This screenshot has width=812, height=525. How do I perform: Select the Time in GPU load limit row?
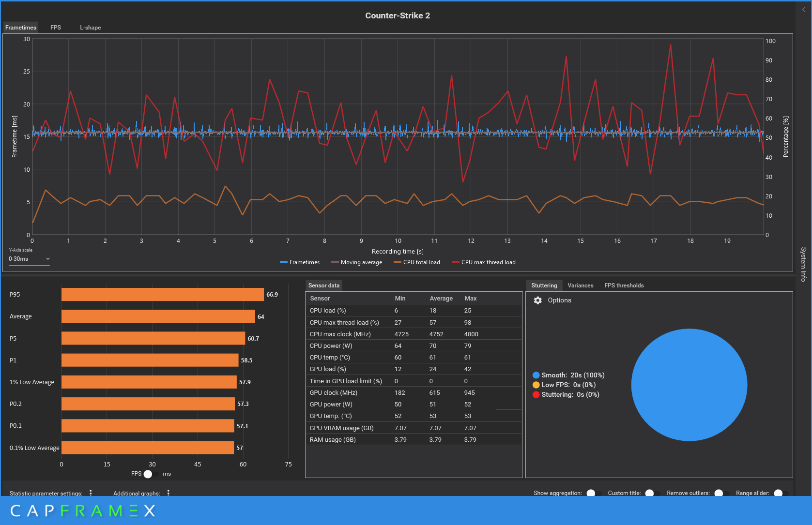tap(414, 381)
